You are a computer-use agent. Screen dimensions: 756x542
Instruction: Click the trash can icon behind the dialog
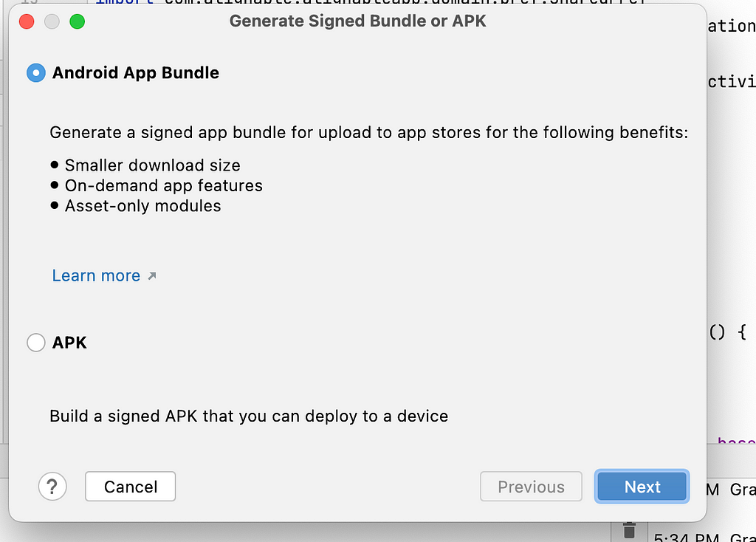[629, 530]
